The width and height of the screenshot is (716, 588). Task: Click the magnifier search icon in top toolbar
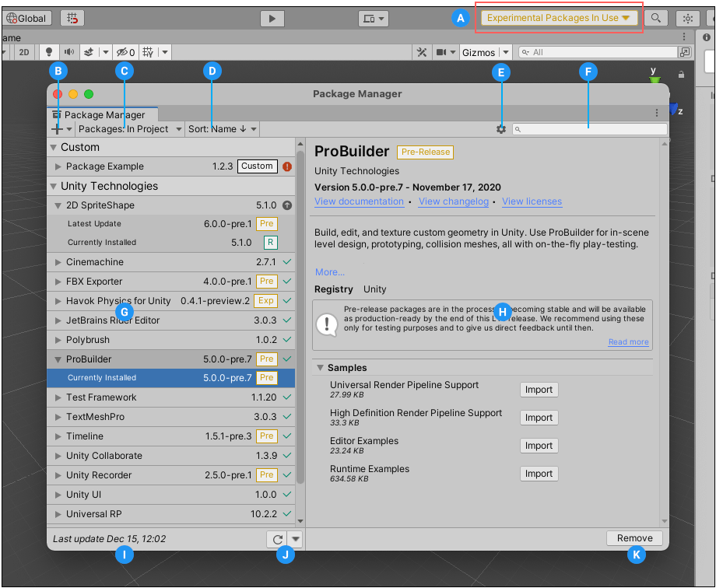point(656,18)
